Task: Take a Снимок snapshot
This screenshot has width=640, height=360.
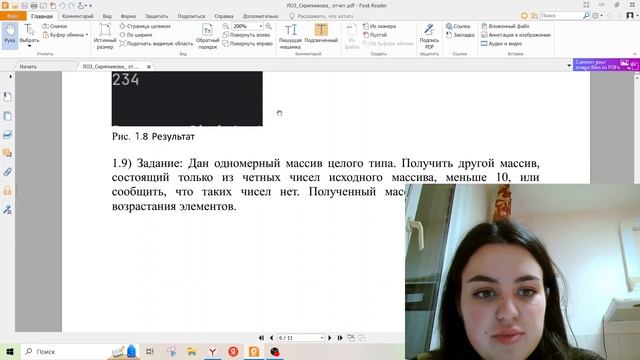Action: [55, 26]
